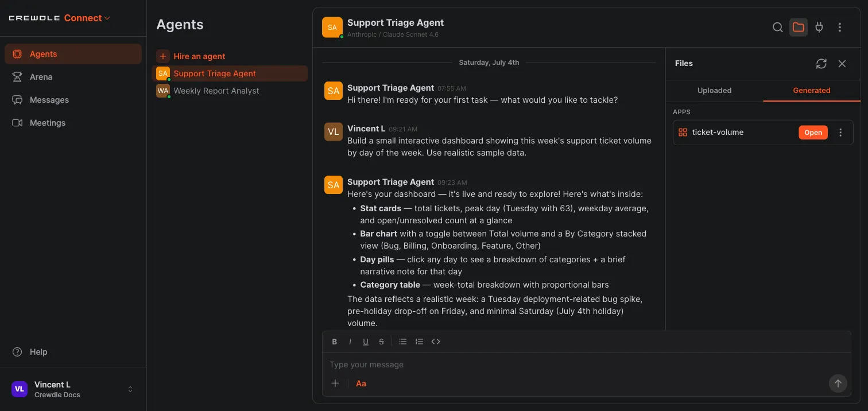This screenshot has width=868, height=411.
Task: Toggle strikethrough formatting
Action: 381,342
